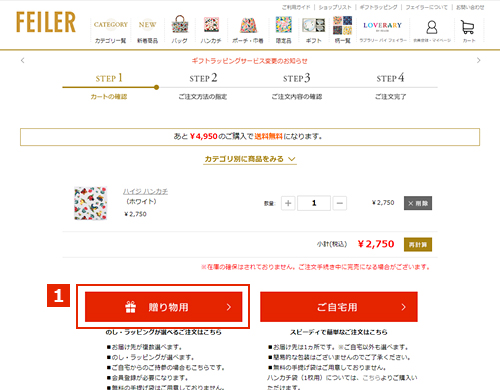Open the cart icon in header
The image size is (500, 390).
point(468,28)
